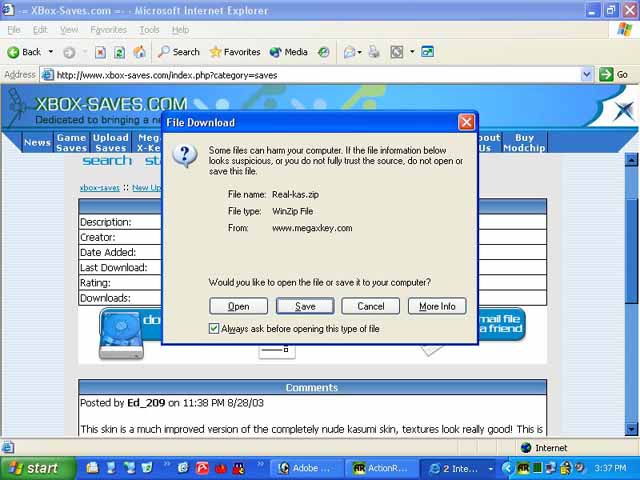Open the News site tab
Viewport: 640px width, 480px height.
(37, 142)
